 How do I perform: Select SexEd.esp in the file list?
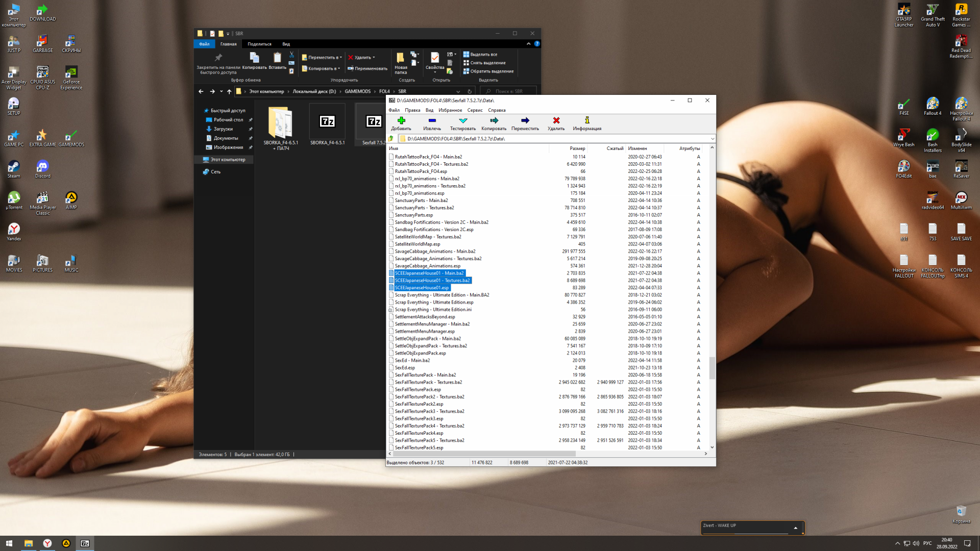click(x=405, y=368)
